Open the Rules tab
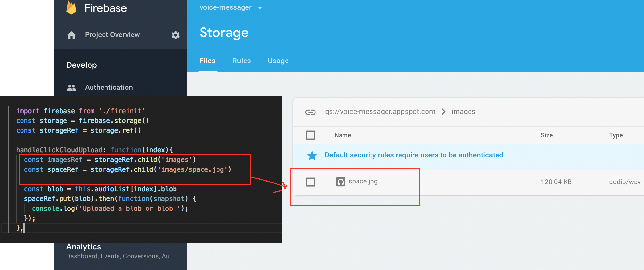This screenshot has height=270, width=644. 242,61
